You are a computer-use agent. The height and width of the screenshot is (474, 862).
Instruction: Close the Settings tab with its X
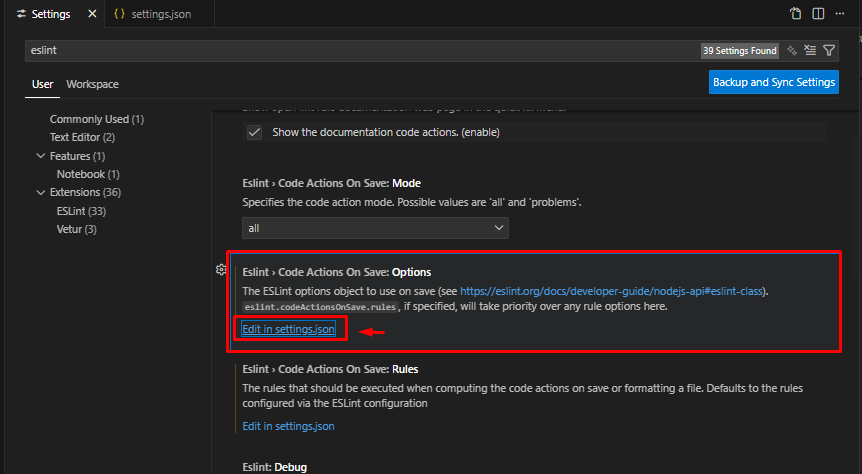92,15
